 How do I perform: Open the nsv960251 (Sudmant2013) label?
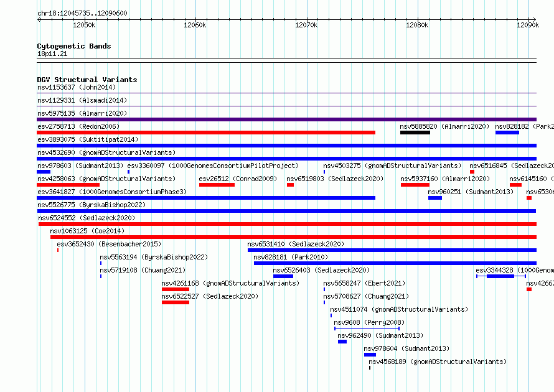coord(471,192)
